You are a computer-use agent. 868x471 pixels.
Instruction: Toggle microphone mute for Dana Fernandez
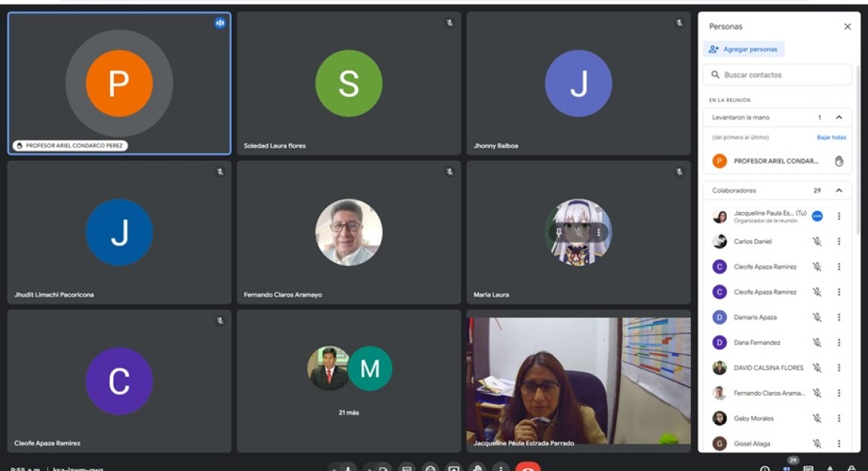817,343
